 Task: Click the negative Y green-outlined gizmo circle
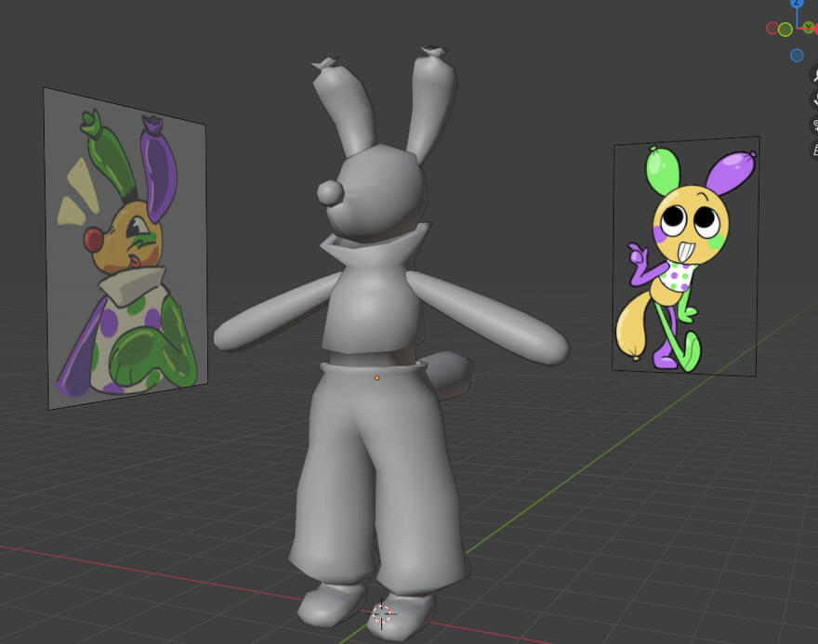click(785, 30)
